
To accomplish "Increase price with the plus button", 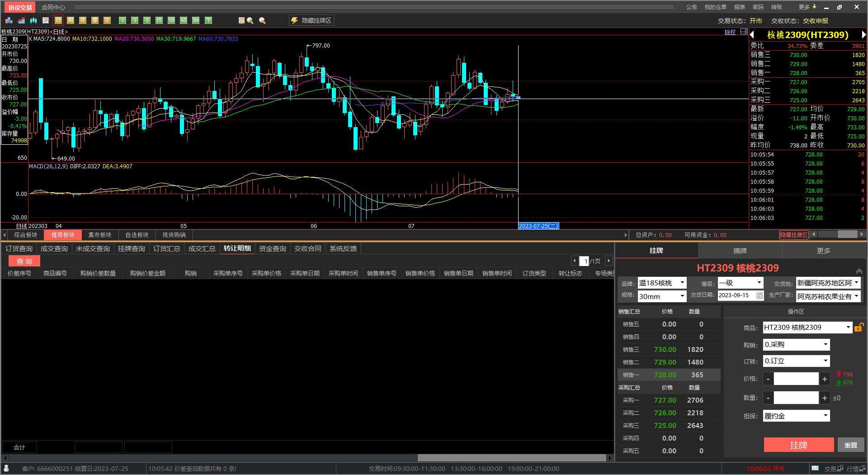I will point(825,379).
